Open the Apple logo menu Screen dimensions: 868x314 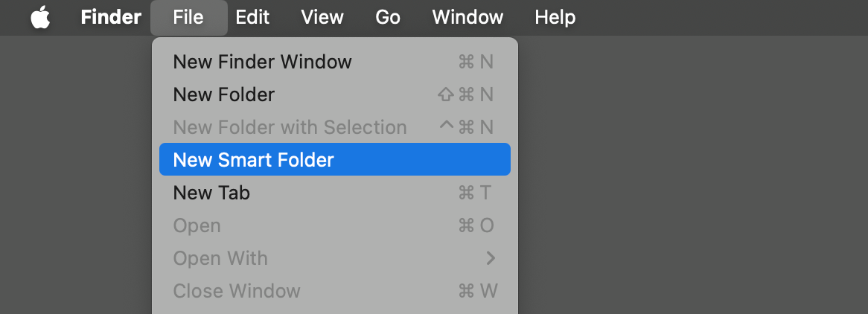tap(40, 17)
